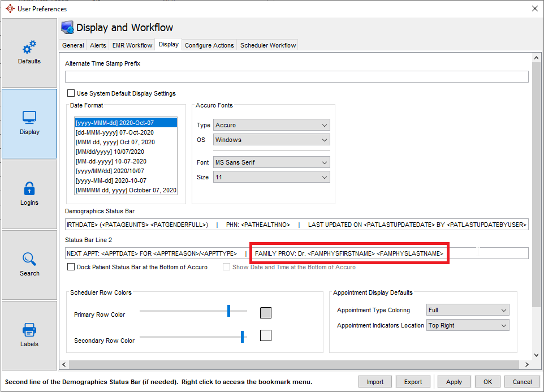Open the Defaults gears icon section
This screenshot has width=544, height=392.
click(29, 48)
